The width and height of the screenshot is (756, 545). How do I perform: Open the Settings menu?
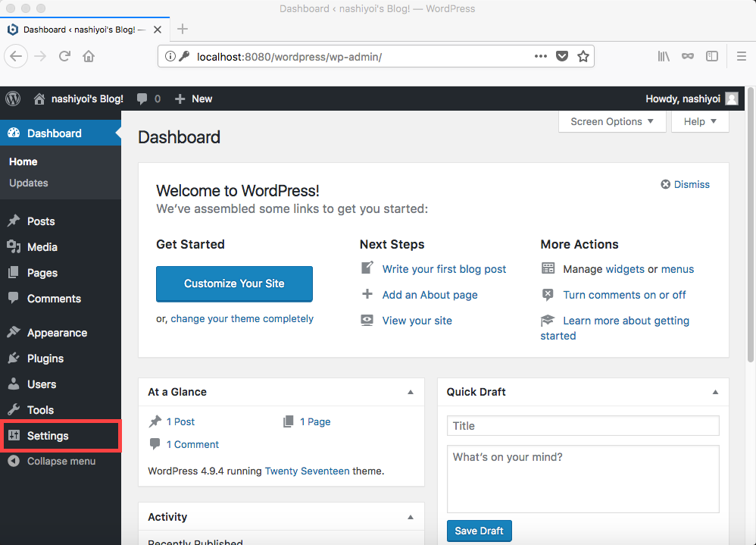pyautogui.click(x=61, y=436)
